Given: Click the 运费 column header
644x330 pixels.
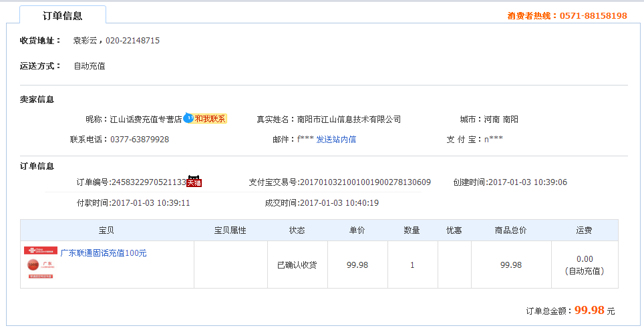Looking at the screenshot, I should [x=585, y=230].
